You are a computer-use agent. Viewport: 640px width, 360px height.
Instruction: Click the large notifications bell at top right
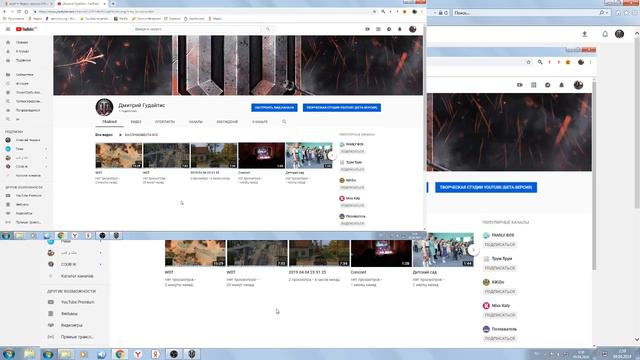tap(605, 34)
